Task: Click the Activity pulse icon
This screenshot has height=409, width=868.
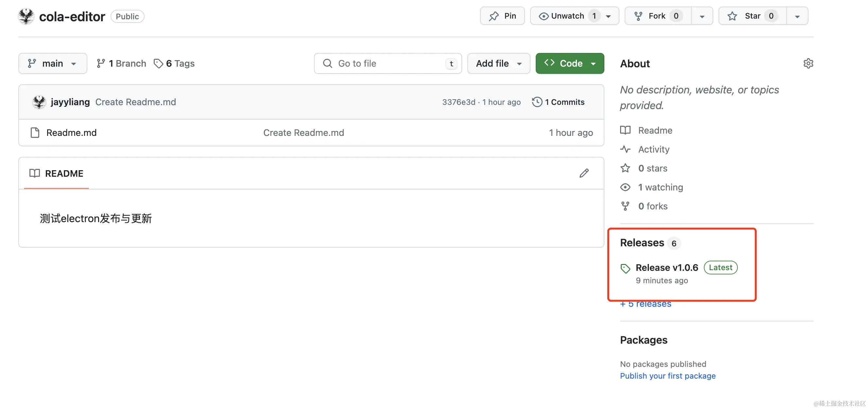Action: [x=625, y=149]
